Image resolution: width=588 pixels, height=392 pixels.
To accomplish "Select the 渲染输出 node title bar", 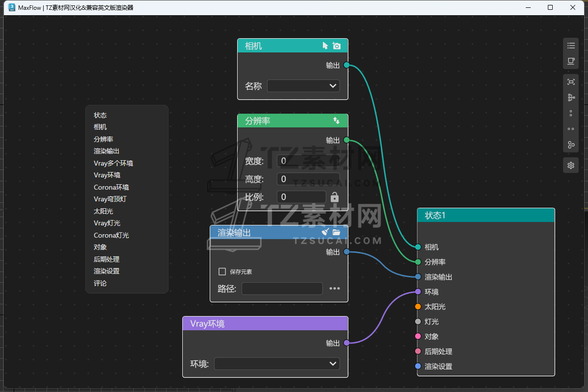I will 279,232.
